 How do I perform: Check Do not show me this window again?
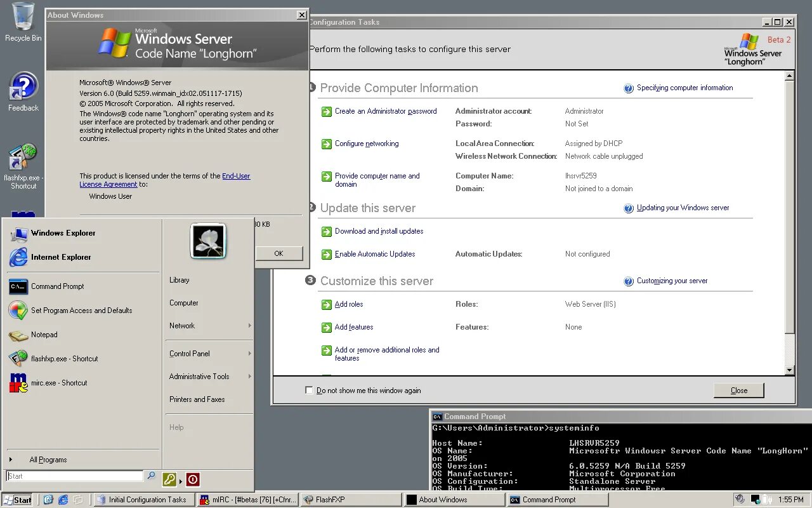point(309,391)
